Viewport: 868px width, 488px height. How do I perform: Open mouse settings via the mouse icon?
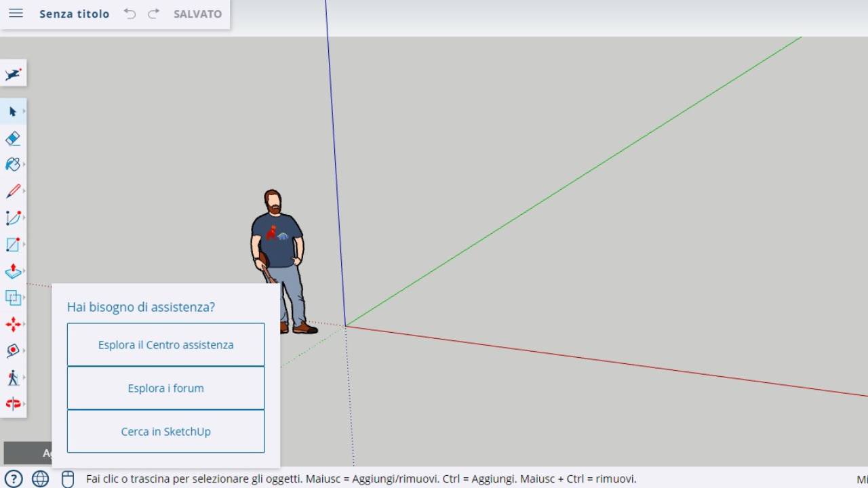67,479
